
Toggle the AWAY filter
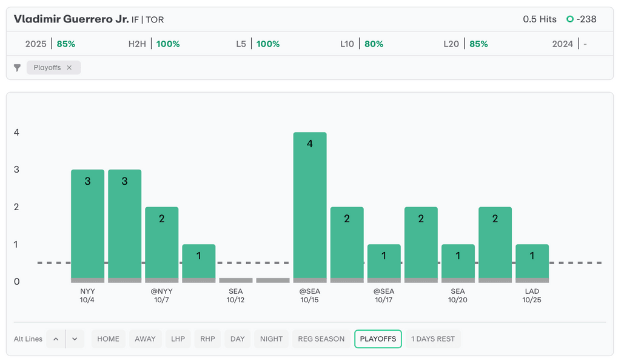point(145,339)
